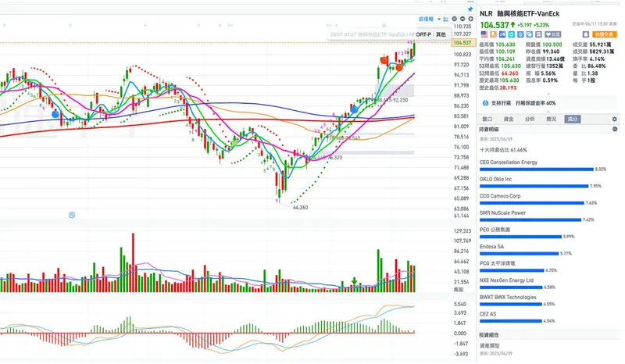Collapse the margin info with lower chevron
This screenshot has width=625, height=364.
point(548,112)
